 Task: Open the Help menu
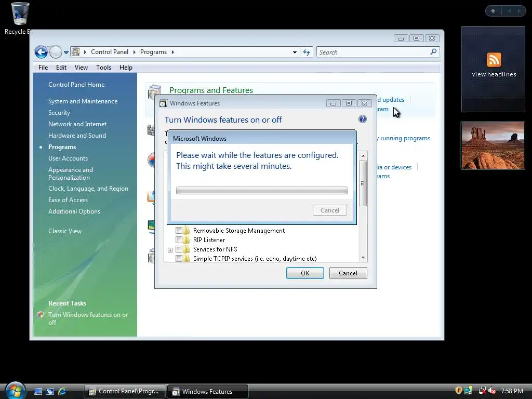click(126, 68)
